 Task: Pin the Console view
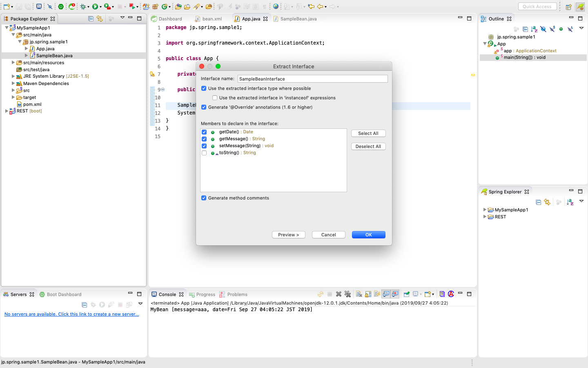point(406,294)
